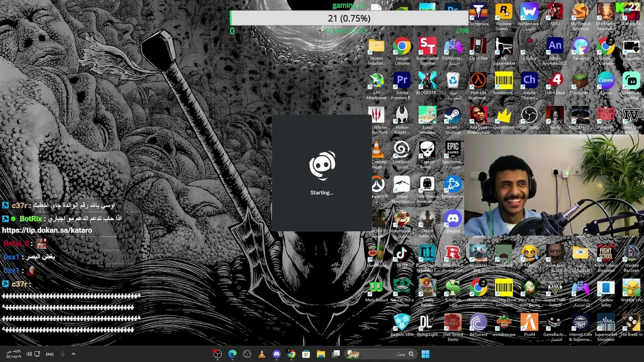The height and width of the screenshot is (362, 644).
Task: Launch Adobe Premiere Pro from the desktop
Action: (x=401, y=85)
